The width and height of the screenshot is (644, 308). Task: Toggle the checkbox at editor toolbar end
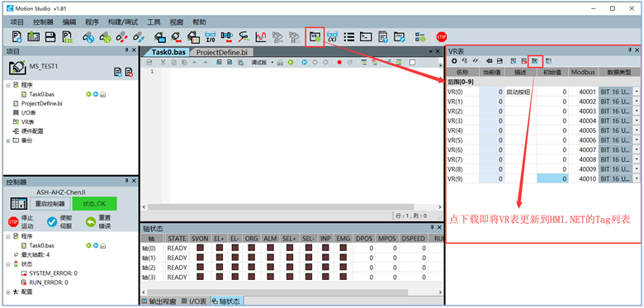(x=412, y=63)
